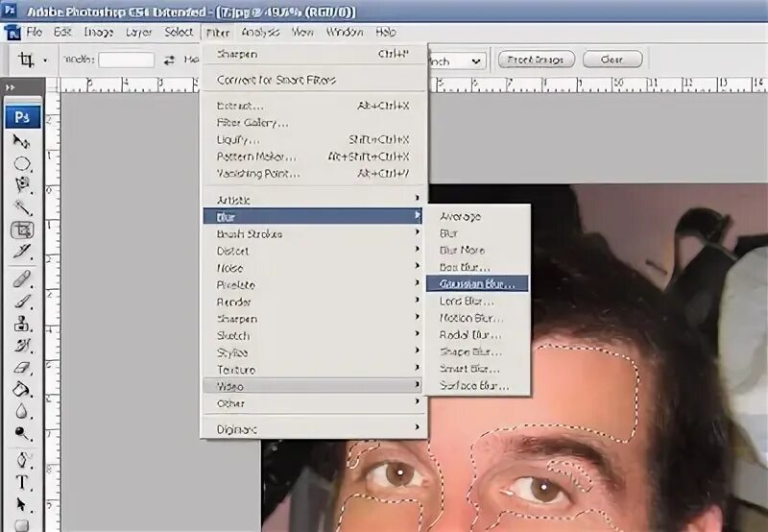Select the Dodge tool
768x532 pixels.
(21, 433)
